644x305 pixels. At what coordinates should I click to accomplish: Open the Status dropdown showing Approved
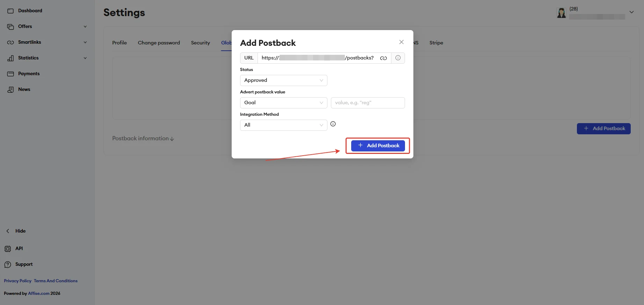(283, 80)
